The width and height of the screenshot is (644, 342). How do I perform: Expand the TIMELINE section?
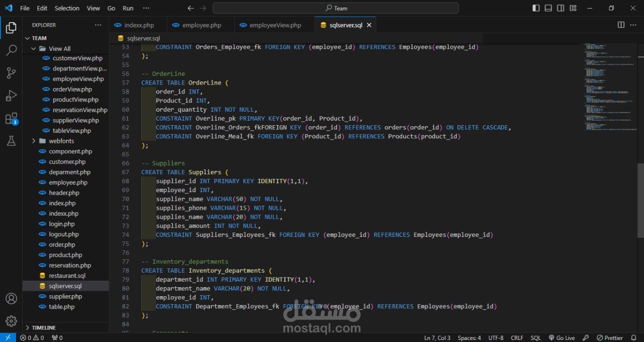click(65, 327)
